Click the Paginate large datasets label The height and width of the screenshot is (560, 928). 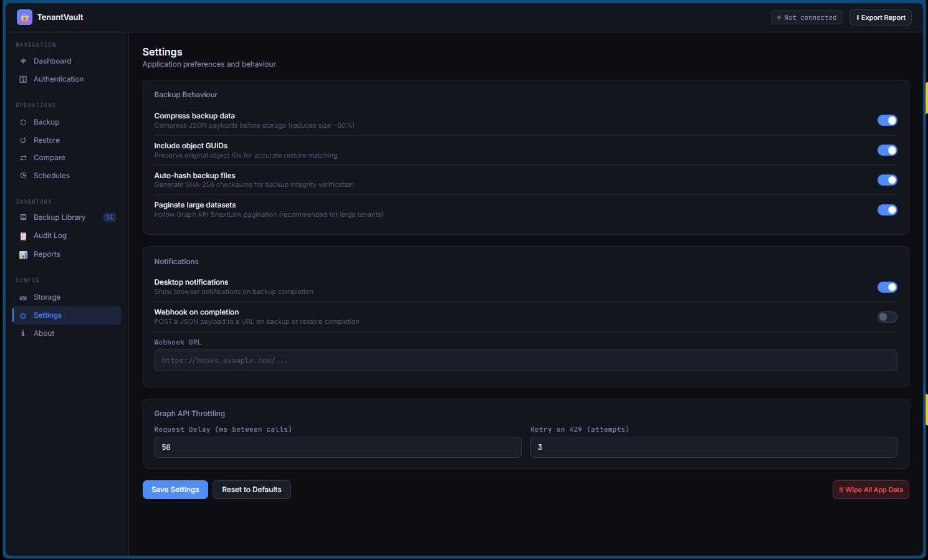click(x=195, y=205)
